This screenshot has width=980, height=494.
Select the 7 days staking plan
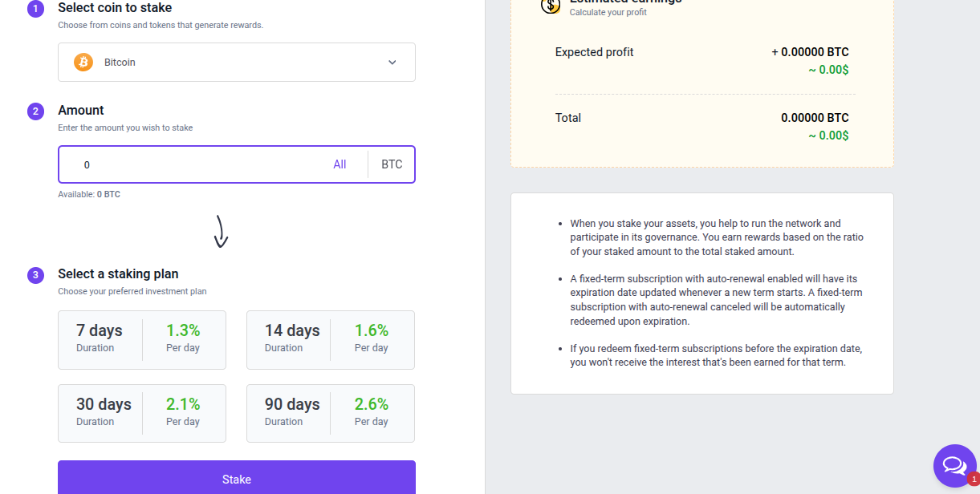click(142, 340)
